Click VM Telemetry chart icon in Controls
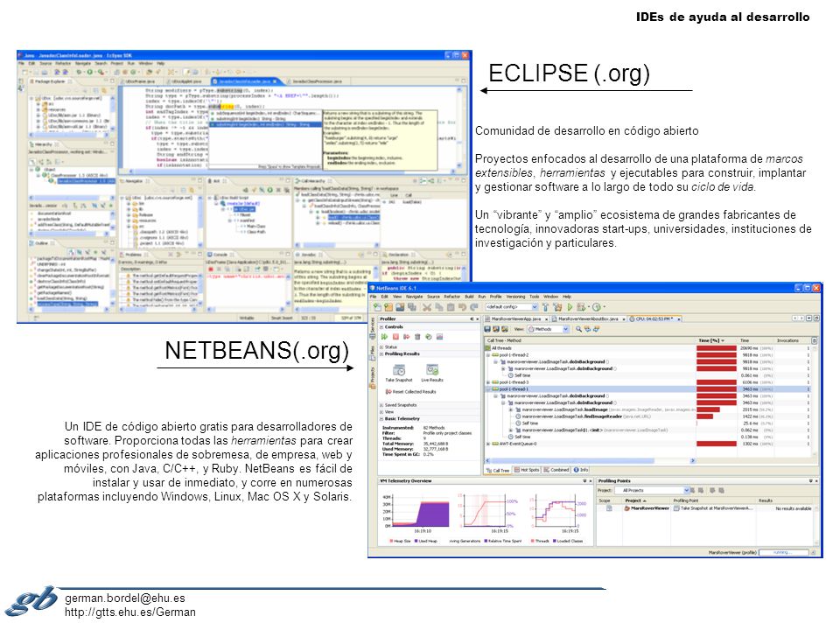840x630 pixels. 440,337
